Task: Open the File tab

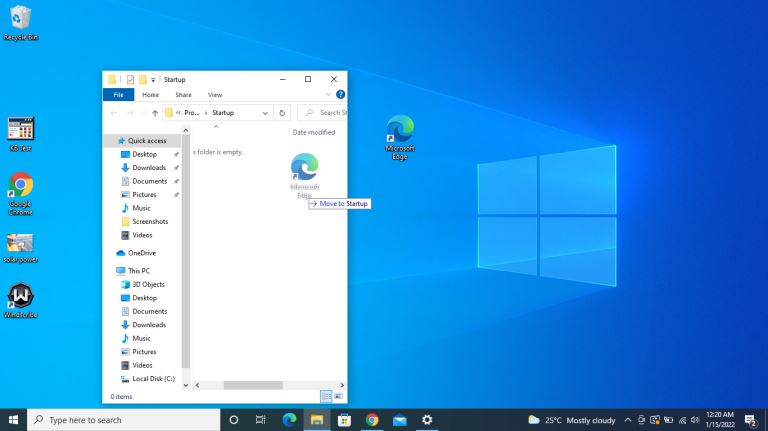Action: [x=119, y=95]
